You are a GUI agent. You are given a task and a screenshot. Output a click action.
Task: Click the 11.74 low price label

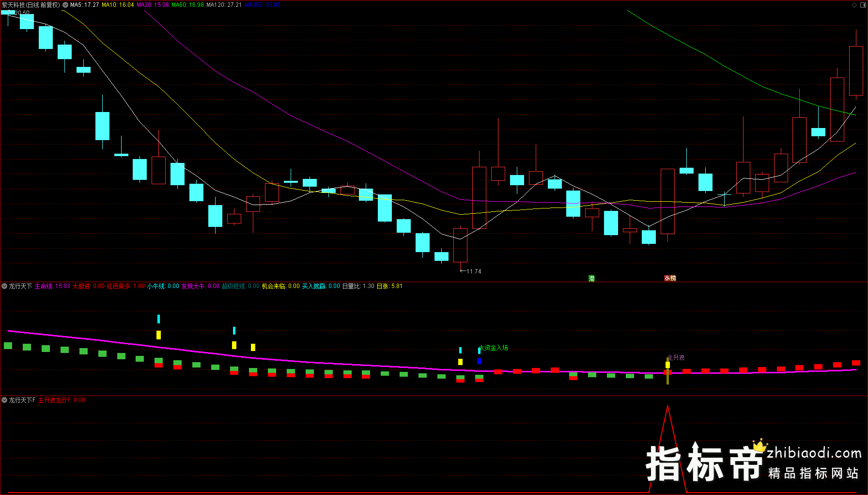(x=473, y=271)
